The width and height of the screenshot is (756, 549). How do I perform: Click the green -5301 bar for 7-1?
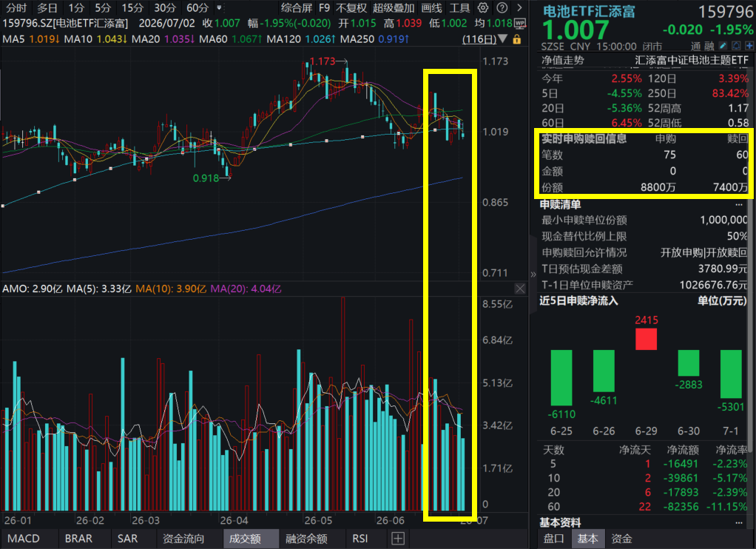[731, 374]
